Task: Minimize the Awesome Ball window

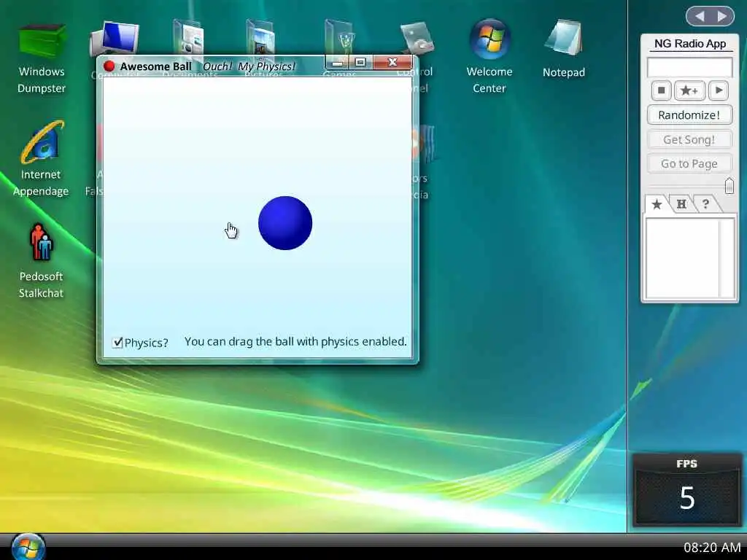Action: coord(337,63)
